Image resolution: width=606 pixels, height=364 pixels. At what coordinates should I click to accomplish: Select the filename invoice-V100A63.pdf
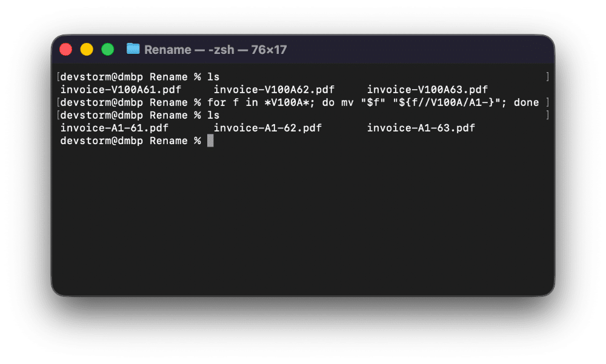pyautogui.click(x=427, y=89)
